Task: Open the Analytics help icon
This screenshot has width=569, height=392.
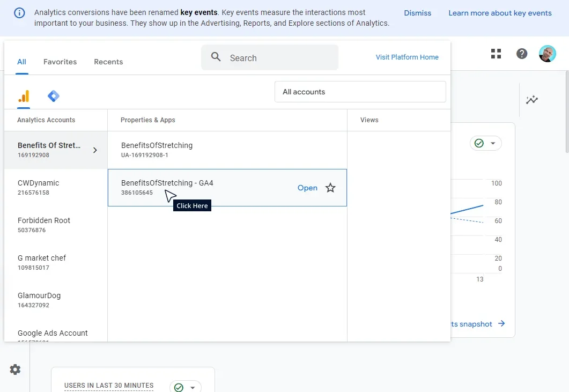Action: point(521,53)
